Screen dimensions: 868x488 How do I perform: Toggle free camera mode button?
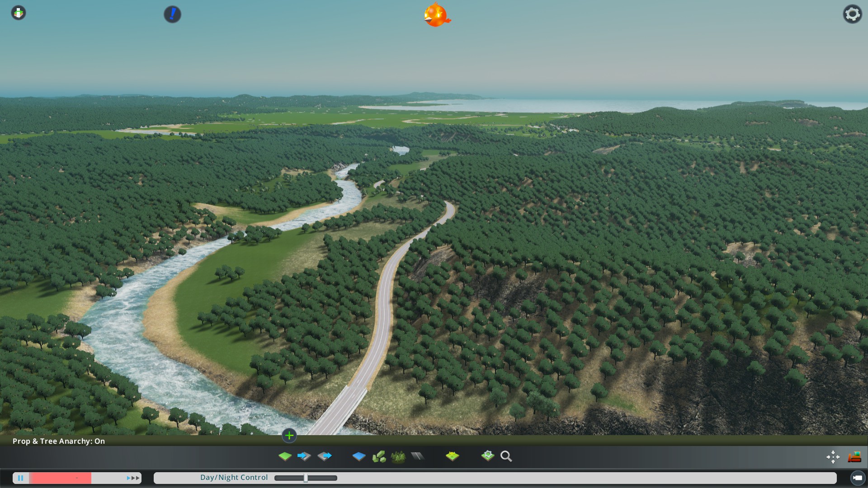(x=857, y=478)
